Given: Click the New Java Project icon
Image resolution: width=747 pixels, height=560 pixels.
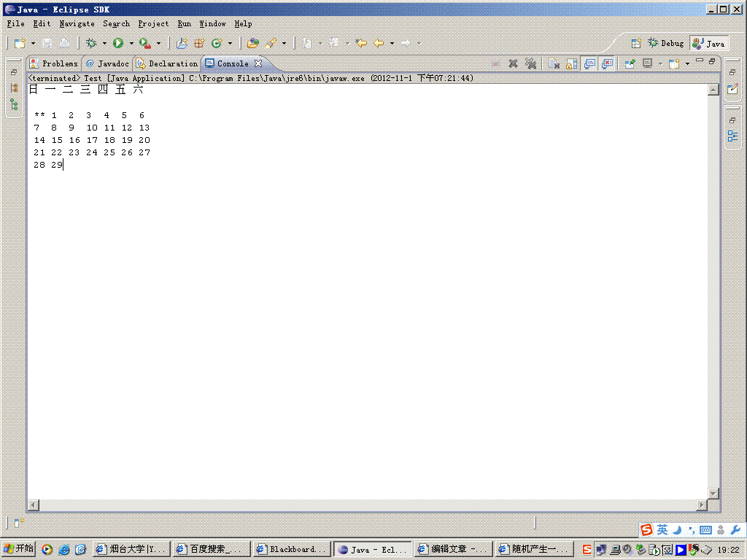Looking at the screenshot, I should point(182,43).
